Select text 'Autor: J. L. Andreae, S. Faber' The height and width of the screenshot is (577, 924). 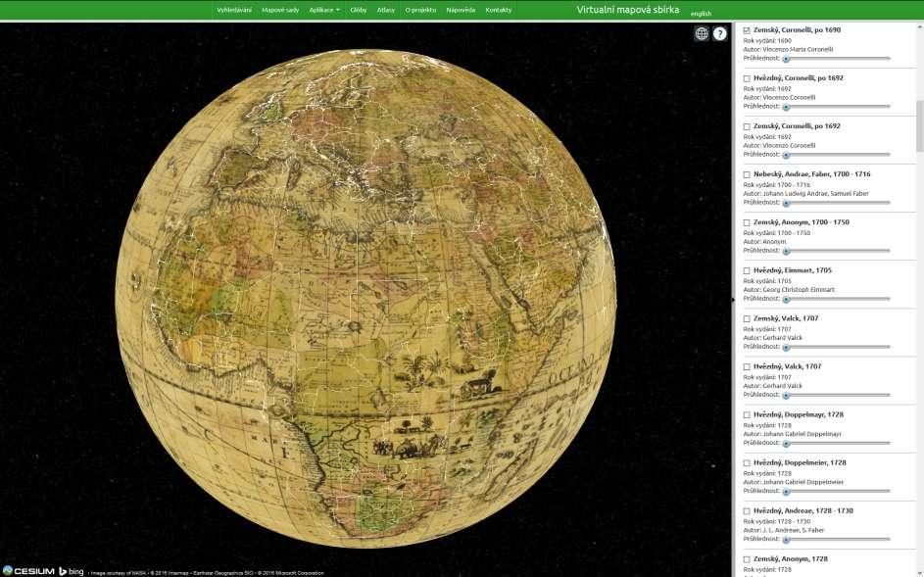click(x=784, y=530)
